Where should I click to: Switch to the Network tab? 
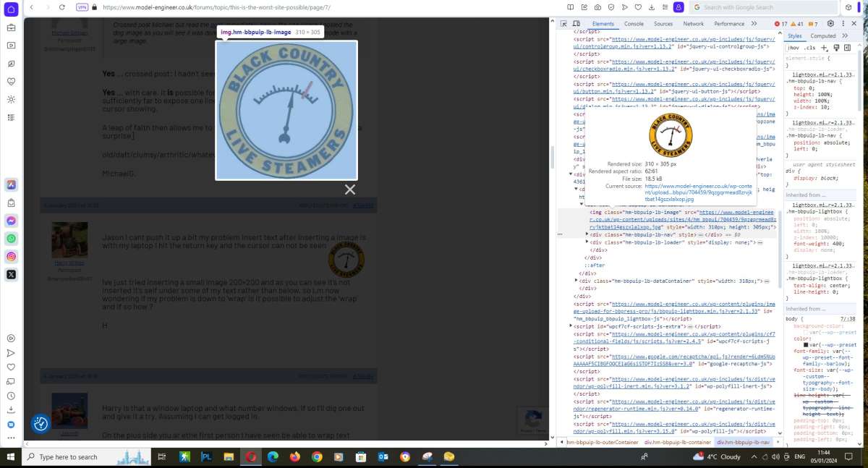tap(693, 24)
